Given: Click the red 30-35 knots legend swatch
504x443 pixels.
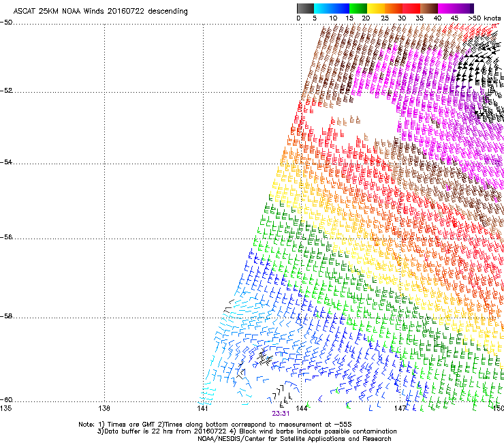Looking at the screenshot, I should point(411,8).
